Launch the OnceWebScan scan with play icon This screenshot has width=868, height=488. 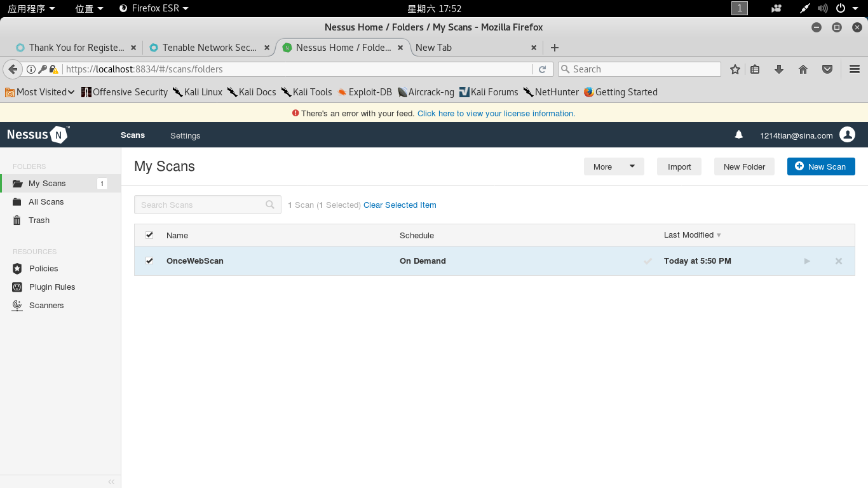click(807, 261)
